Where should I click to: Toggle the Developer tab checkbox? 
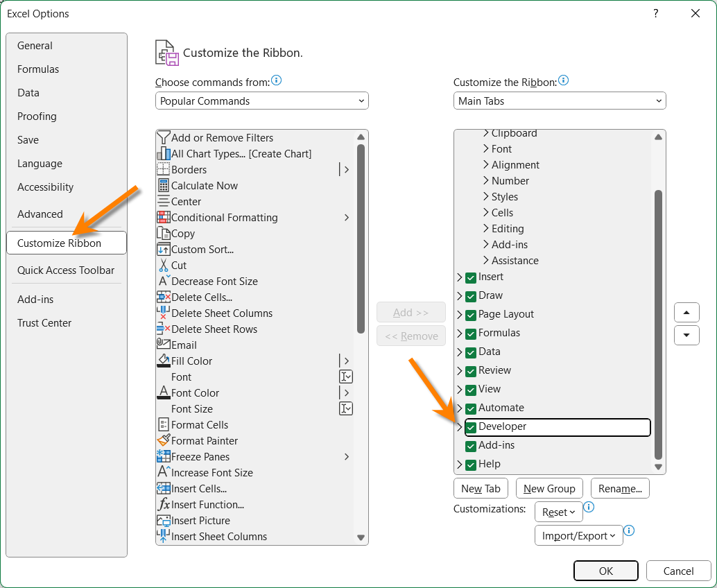471,428
